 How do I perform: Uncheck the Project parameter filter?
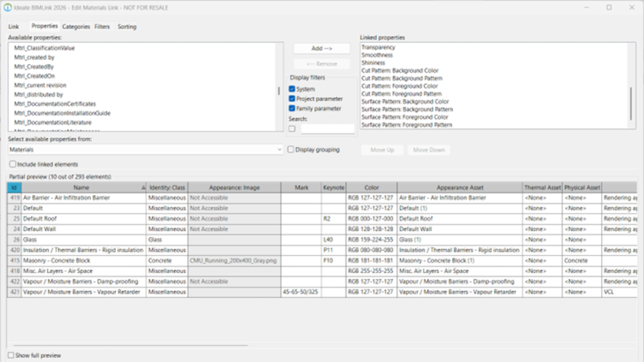click(291, 99)
